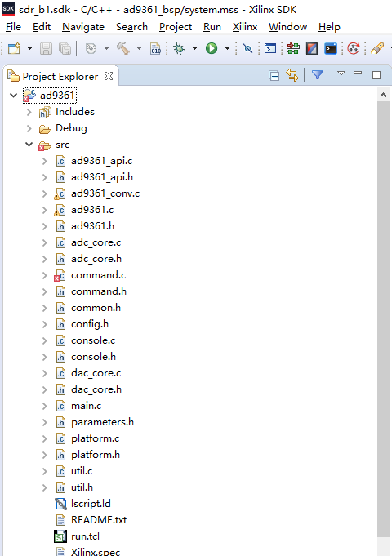Screen dimensions: 392x556
Task: Click the Debug bug icon
Action: [x=179, y=48]
